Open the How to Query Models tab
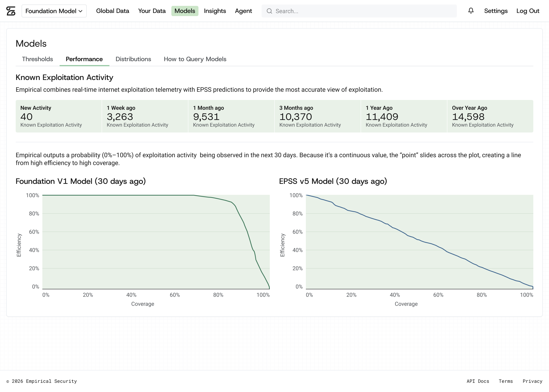This screenshot has height=392, width=549. pyautogui.click(x=195, y=59)
